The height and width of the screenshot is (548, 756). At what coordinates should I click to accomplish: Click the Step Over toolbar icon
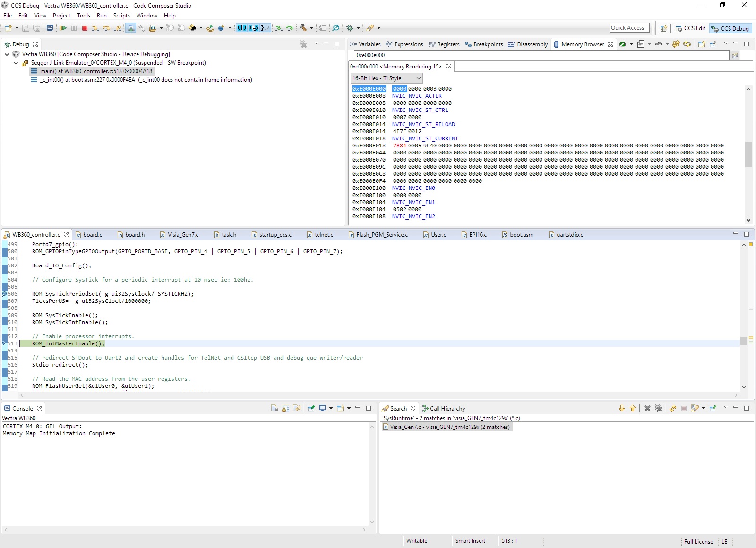tap(106, 28)
